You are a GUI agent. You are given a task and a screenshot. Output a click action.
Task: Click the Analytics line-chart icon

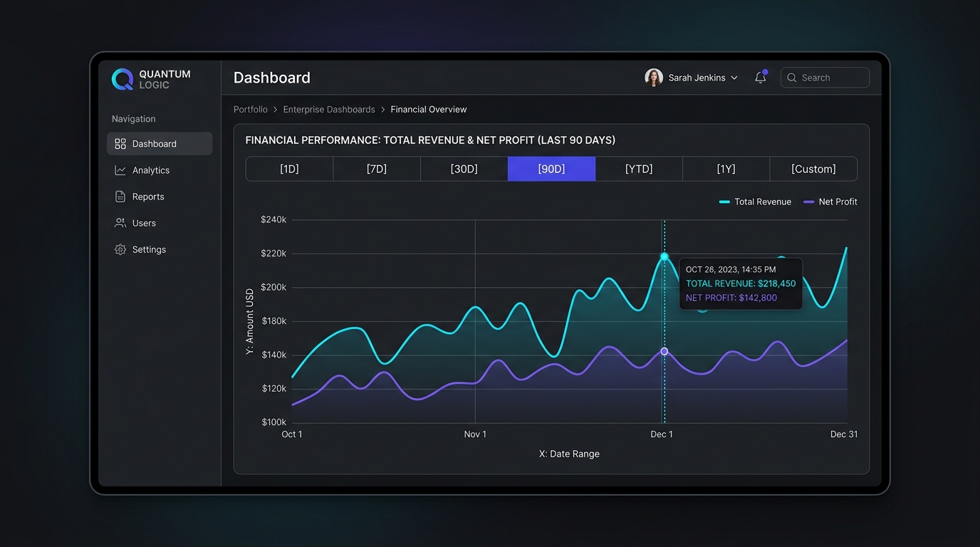coord(120,170)
